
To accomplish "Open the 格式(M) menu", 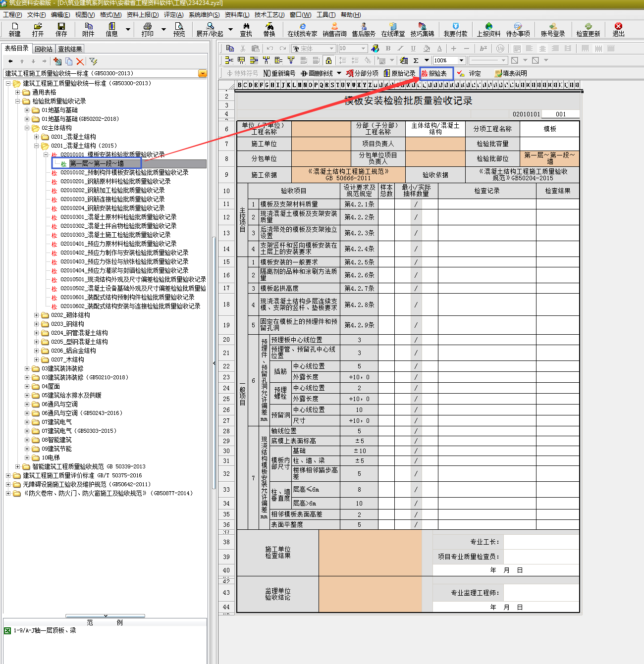I will pos(110,15).
